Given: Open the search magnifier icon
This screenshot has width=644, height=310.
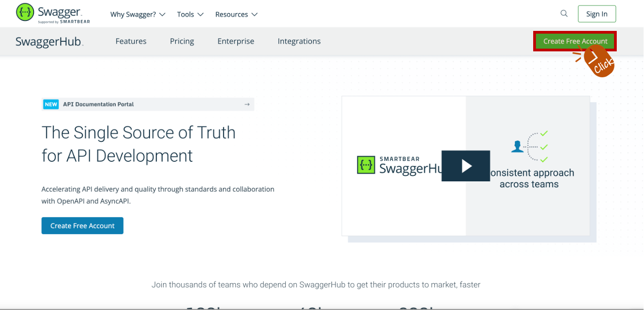Looking at the screenshot, I should coord(564,14).
